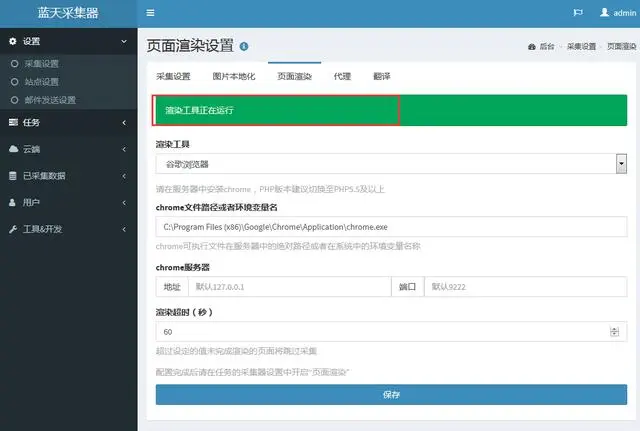This screenshot has height=431, width=640.
Task: Switch to the 图片本地化 tab
Action: [x=234, y=76]
